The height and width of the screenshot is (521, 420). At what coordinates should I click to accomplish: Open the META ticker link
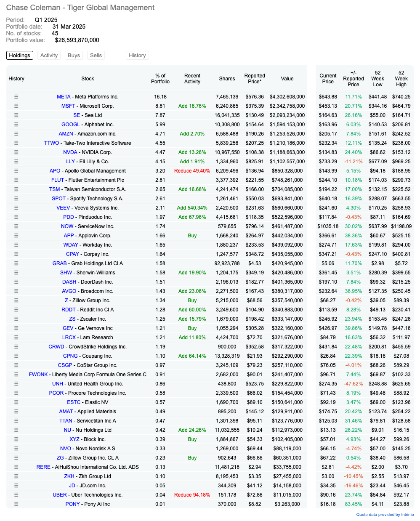64,97
